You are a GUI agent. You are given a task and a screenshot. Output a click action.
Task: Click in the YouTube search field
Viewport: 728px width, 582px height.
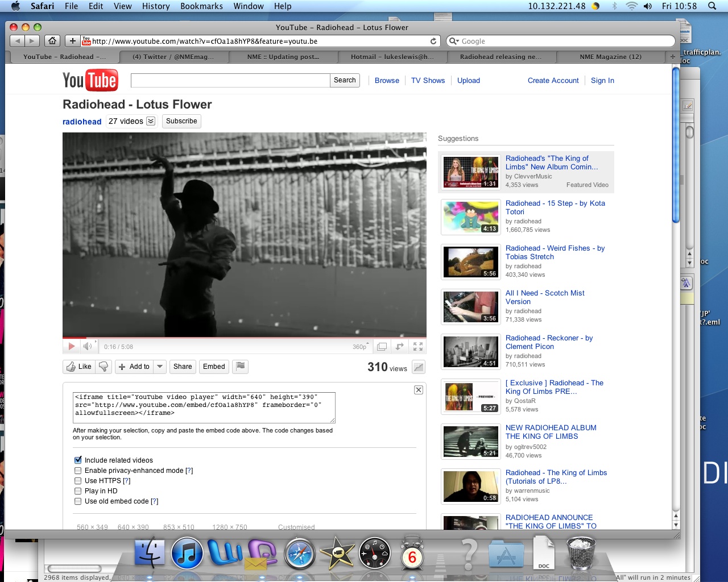(230, 81)
